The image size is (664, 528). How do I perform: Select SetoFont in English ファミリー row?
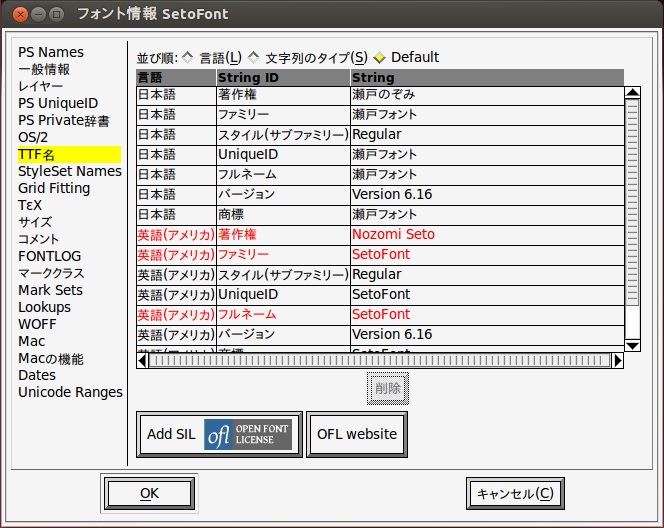(487, 254)
